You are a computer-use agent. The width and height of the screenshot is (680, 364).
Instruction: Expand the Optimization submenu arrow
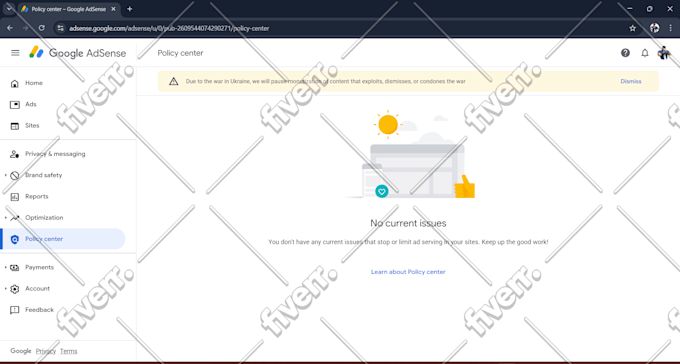tap(6, 218)
